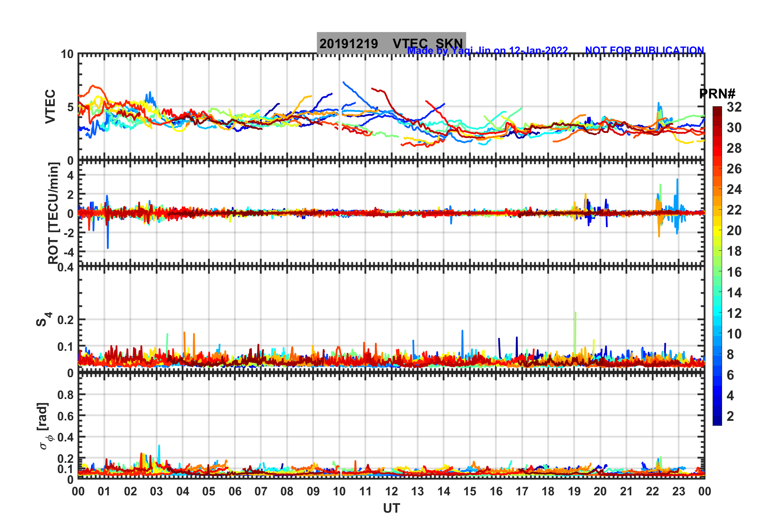
Task: Click the "10" tick on the VTEC y-axis
Action: [68, 54]
